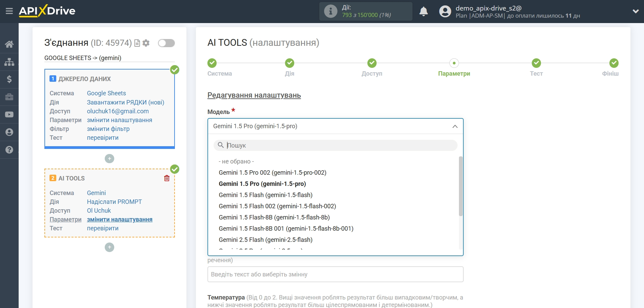This screenshot has width=644, height=308.
Task: Open the oluchuk16@gmail.com access link
Action: coord(118,111)
